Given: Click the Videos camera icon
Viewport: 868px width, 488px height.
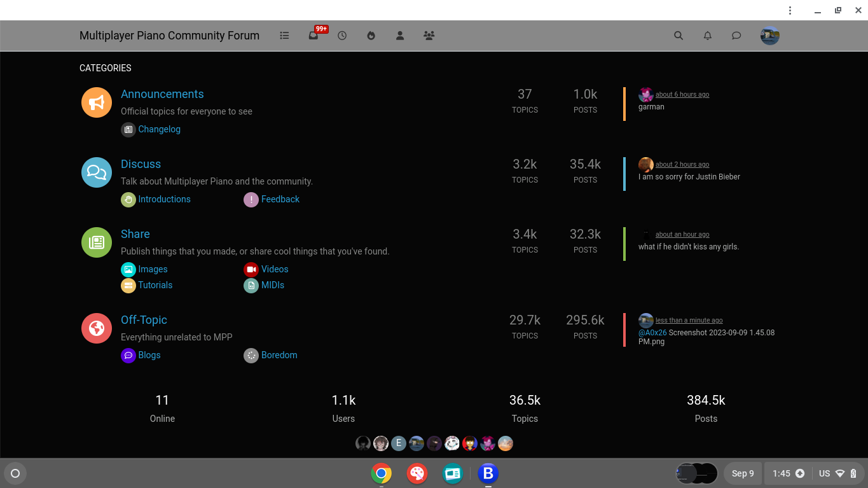Looking at the screenshot, I should [251, 269].
